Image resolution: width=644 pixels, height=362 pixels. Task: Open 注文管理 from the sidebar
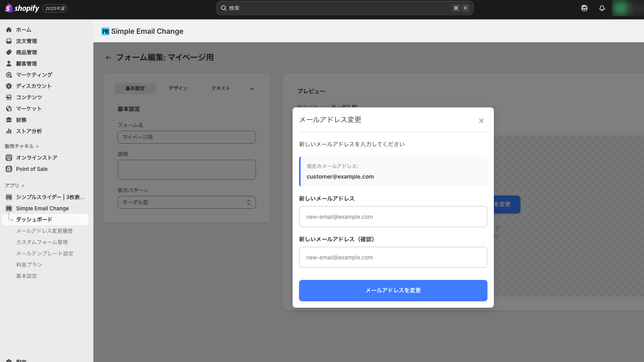click(26, 41)
